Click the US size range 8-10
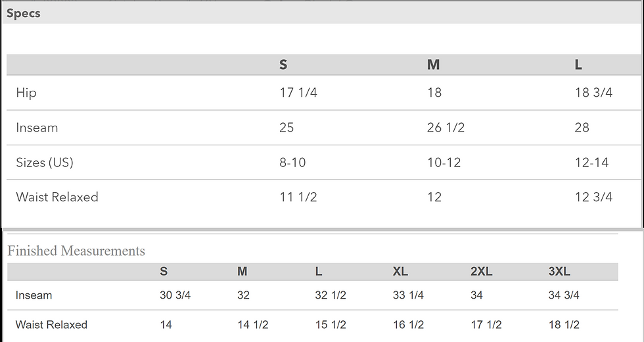The image size is (644, 342). click(x=292, y=162)
